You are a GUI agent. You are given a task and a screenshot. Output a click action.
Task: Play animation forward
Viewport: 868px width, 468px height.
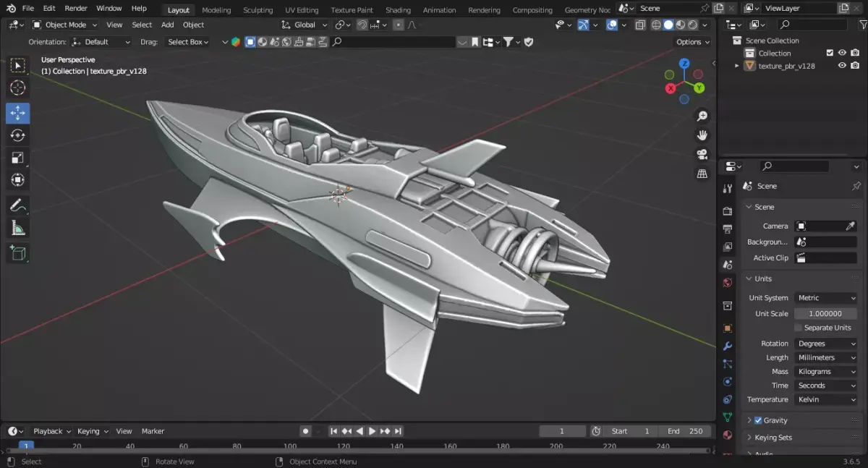coord(373,431)
